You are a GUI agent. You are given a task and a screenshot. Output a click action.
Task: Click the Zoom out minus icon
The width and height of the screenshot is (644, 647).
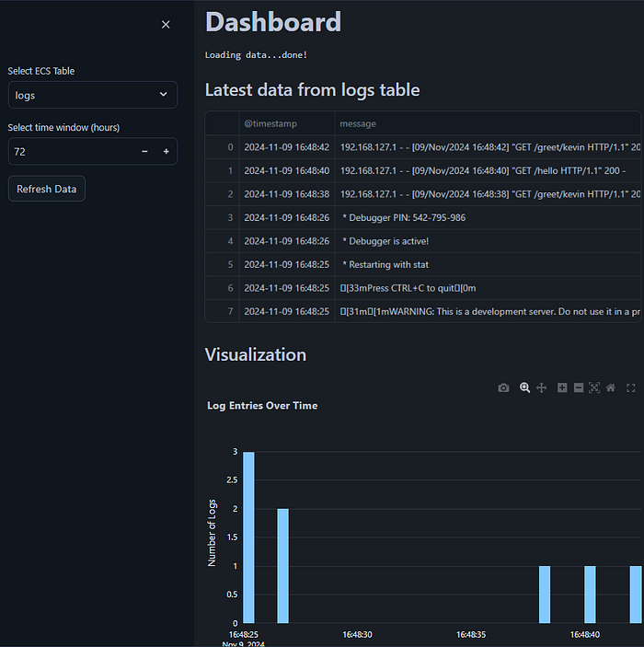click(x=579, y=388)
